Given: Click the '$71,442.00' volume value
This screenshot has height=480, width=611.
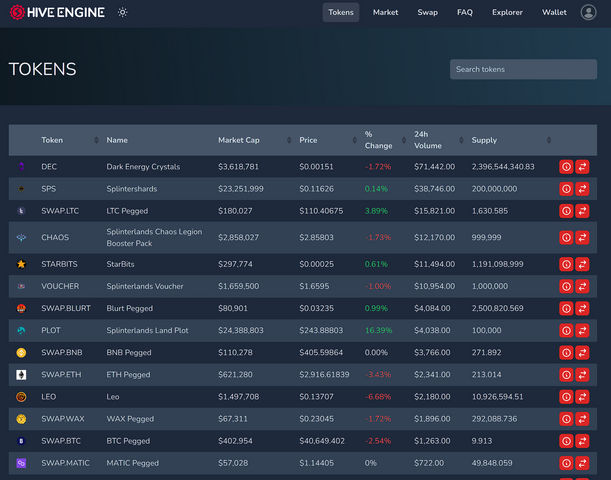Looking at the screenshot, I should tap(434, 167).
